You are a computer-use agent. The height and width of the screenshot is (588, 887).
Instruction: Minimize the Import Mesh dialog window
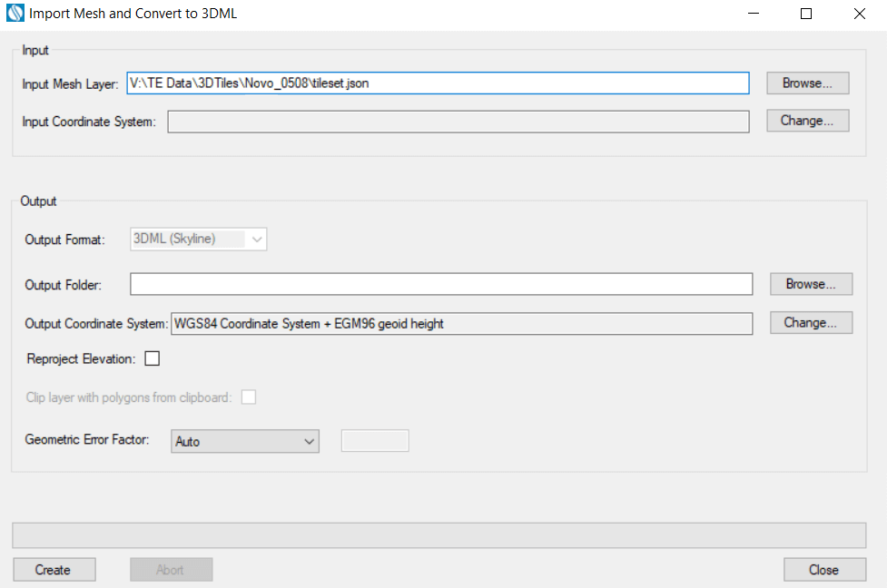753,14
